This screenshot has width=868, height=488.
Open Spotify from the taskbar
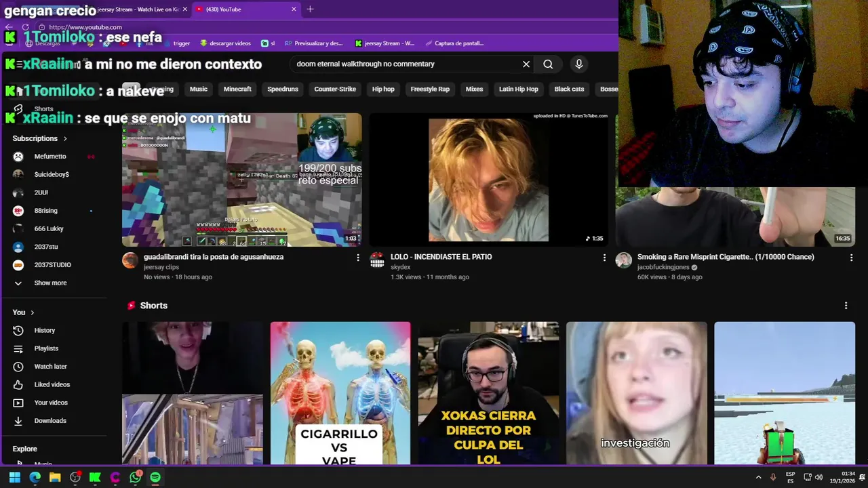pos(155,477)
